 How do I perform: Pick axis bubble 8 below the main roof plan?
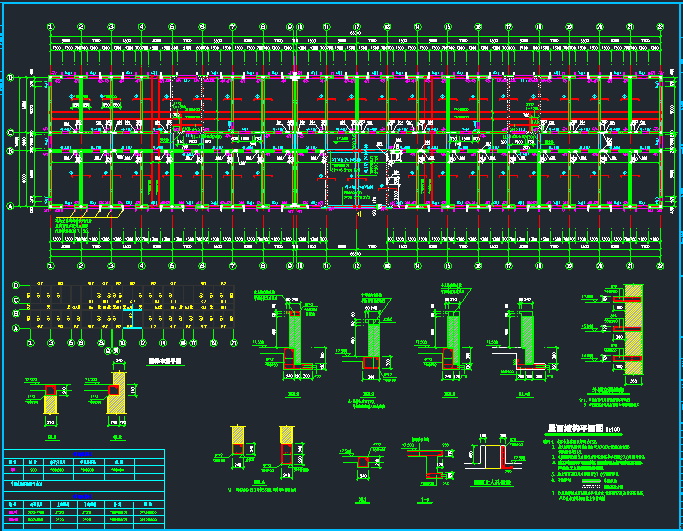(263, 266)
